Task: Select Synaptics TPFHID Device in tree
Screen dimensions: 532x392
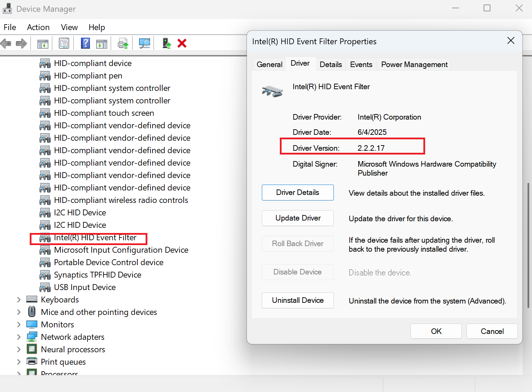Action: [98, 275]
